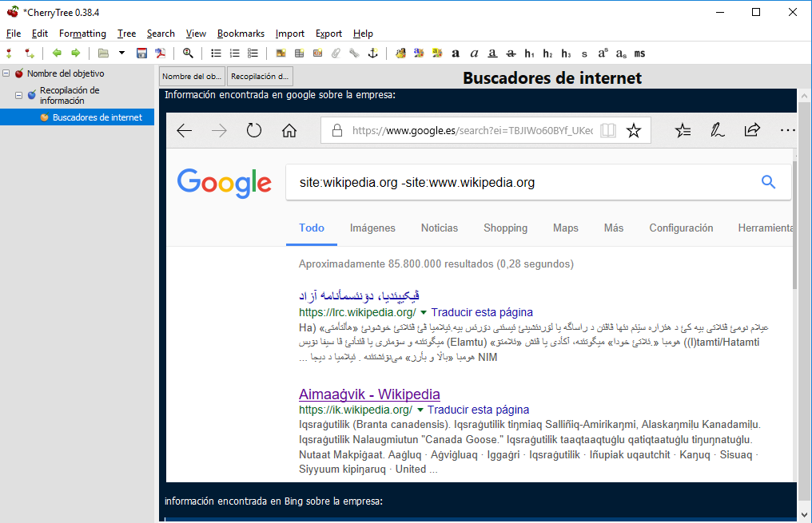The image size is (812, 523).
Task: Apply bulleted list formatting
Action: click(216, 53)
